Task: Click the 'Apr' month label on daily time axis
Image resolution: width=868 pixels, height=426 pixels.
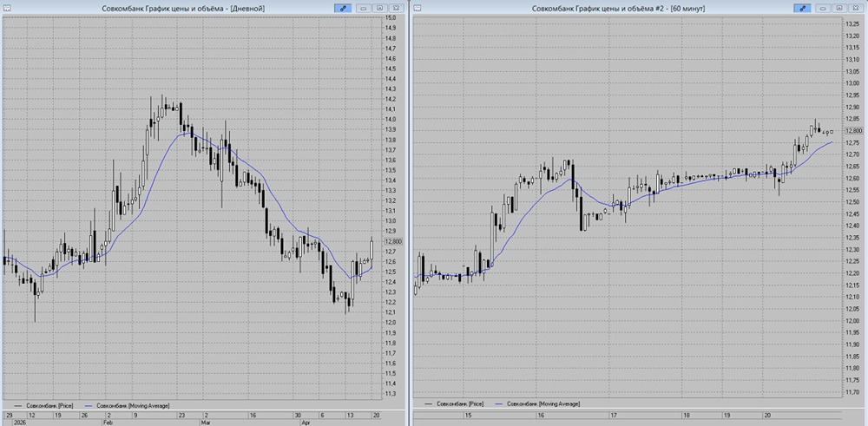Action: (x=305, y=422)
